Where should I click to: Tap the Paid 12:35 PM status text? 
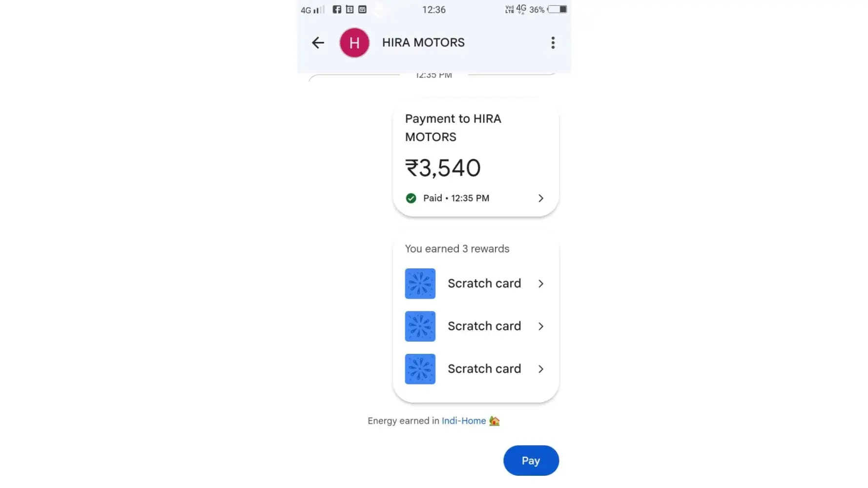click(x=456, y=198)
